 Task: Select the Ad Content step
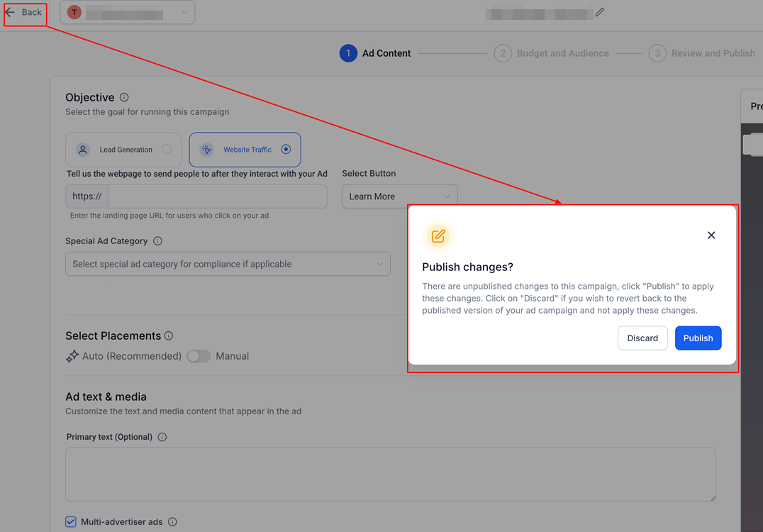(375, 53)
